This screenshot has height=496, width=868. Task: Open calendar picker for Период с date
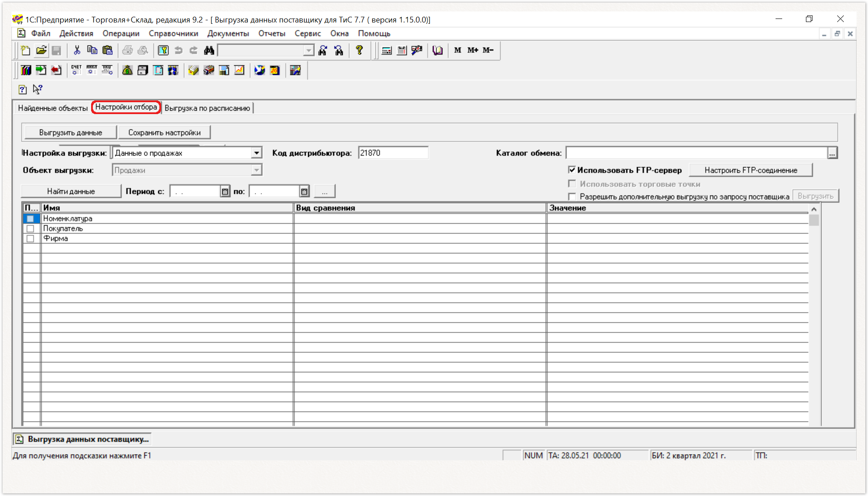[x=225, y=191]
